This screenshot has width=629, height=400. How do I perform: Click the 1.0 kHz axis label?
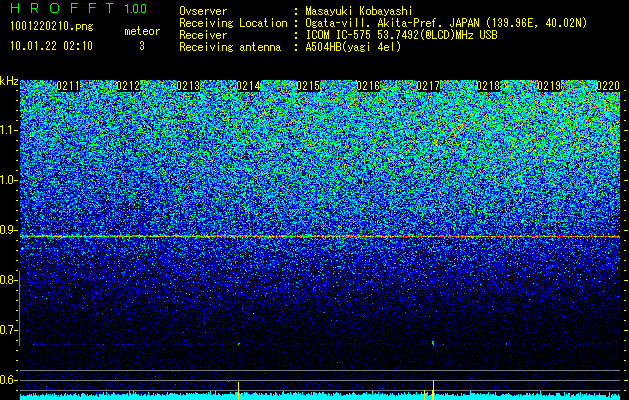pyautogui.click(x=8, y=180)
